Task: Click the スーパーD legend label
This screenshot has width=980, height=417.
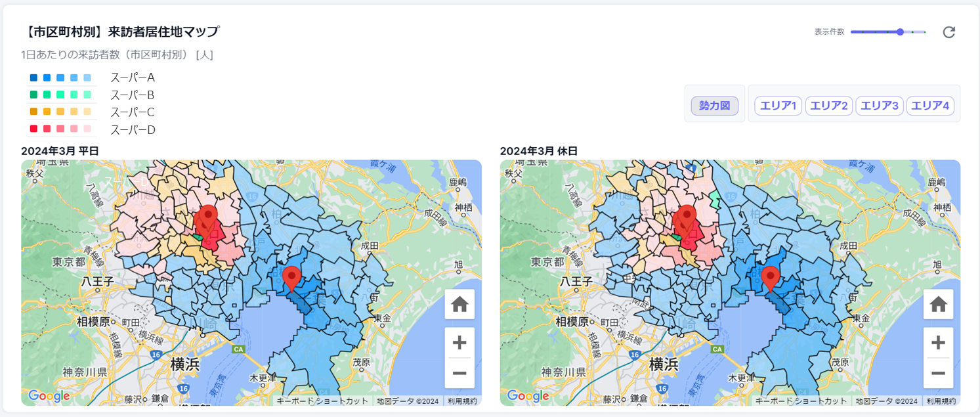Action: (133, 129)
